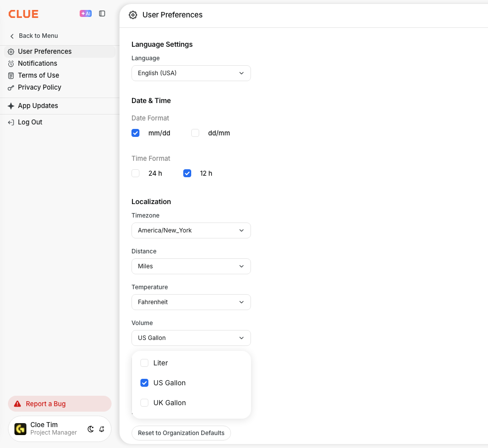This screenshot has width=488, height=448.
Task: Click the warning triangle bug icon
Action: [17, 404]
